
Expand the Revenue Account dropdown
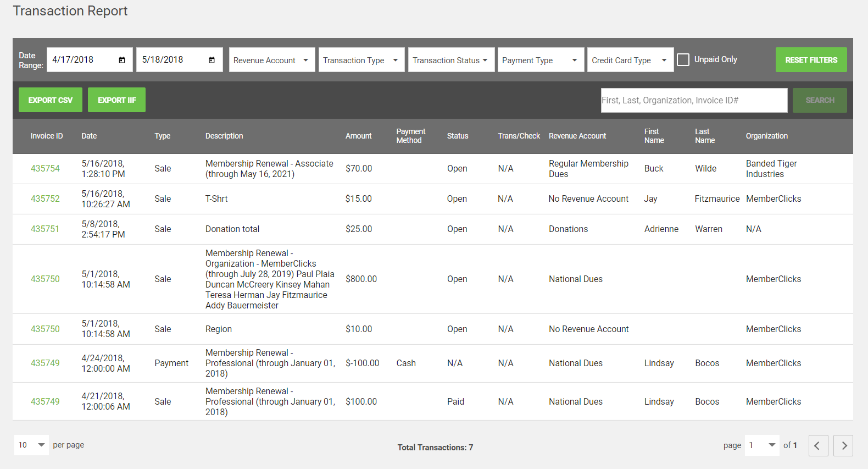point(271,60)
